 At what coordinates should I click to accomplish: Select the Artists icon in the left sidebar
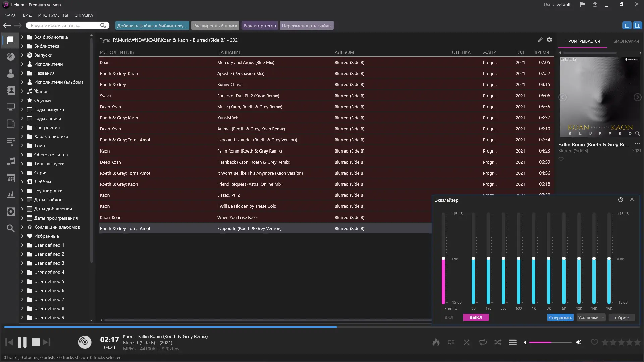click(11, 73)
